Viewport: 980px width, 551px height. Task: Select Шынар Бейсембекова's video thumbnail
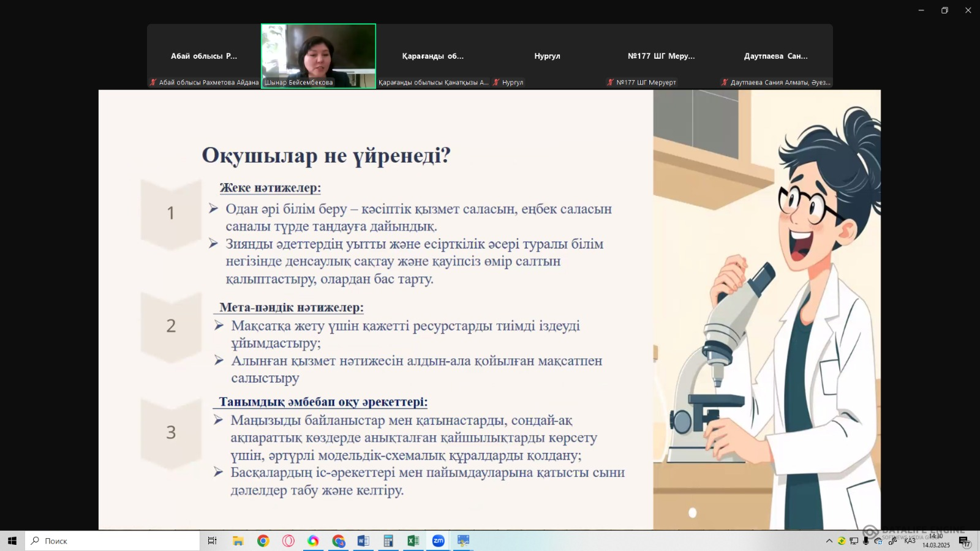point(318,56)
